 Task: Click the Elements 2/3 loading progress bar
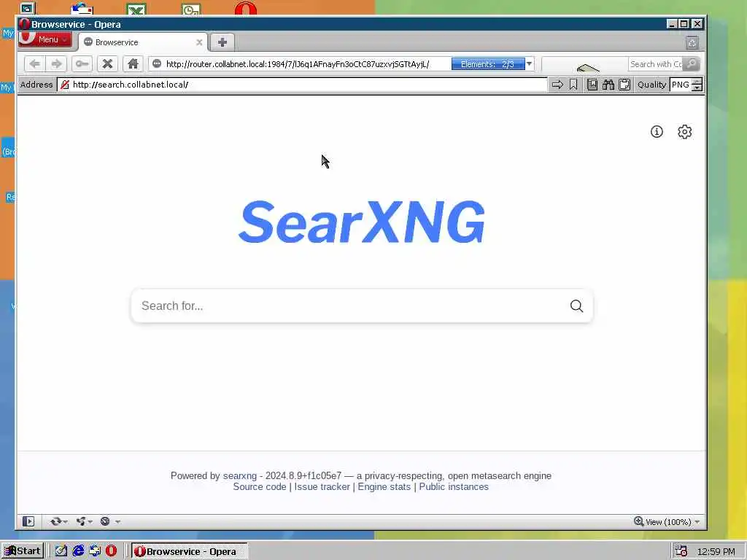pyautogui.click(x=488, y=64)
